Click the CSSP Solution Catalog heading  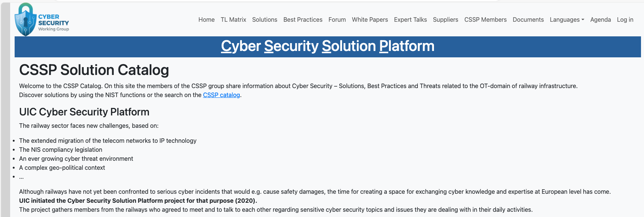click(94, 70)
